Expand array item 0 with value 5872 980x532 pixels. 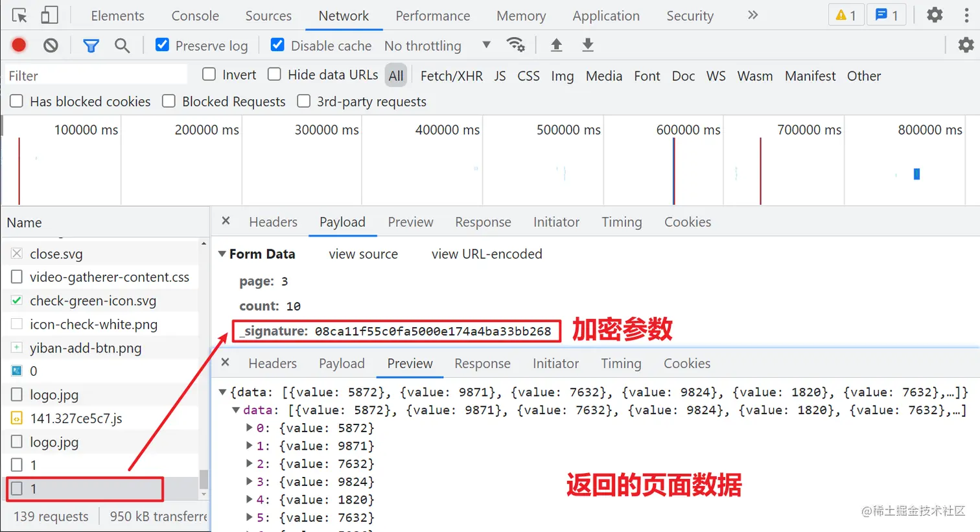point(250,428)
